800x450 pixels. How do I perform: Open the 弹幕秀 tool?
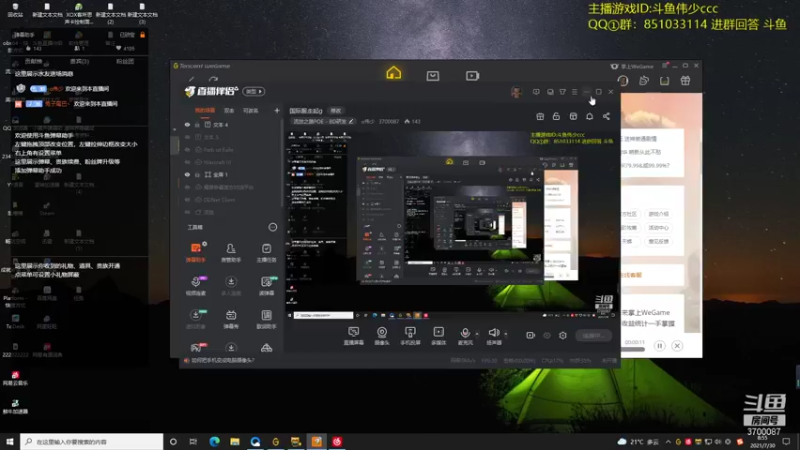point(231,319)
